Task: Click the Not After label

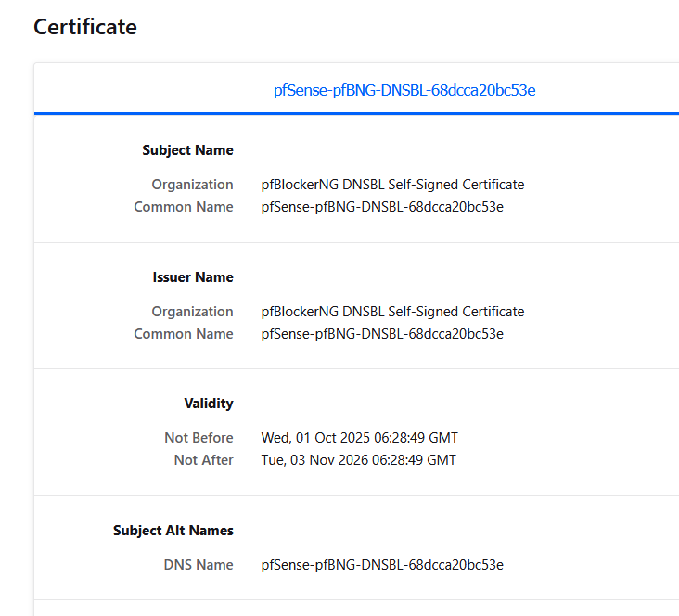Action: (x=203, y=460)
